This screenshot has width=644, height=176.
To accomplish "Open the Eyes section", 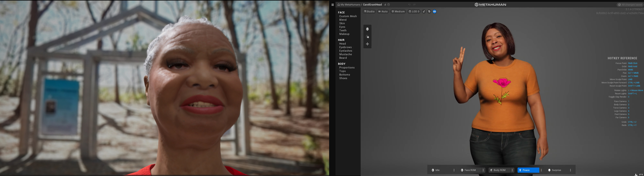I will tap(342, 27).
